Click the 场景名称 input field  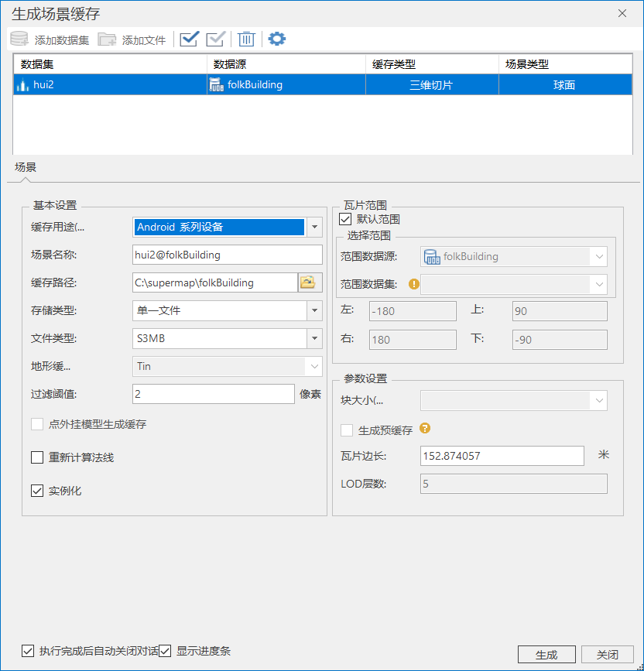(x=228, y=255)
